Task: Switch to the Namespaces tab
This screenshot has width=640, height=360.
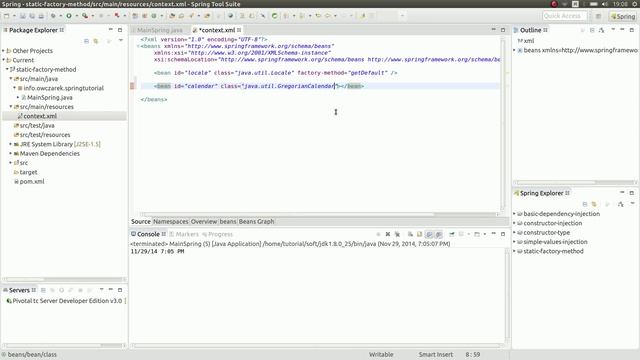Action: 171,221
